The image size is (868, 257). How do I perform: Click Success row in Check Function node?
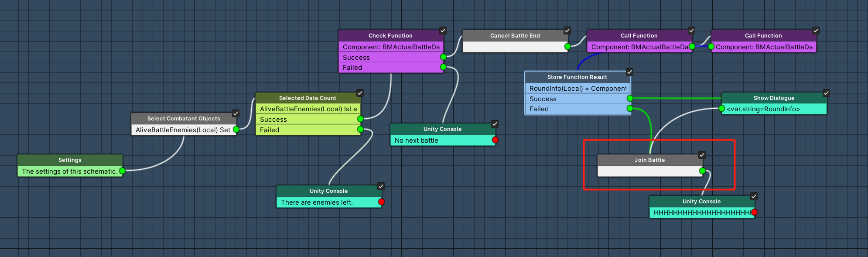tap(391, 57)
